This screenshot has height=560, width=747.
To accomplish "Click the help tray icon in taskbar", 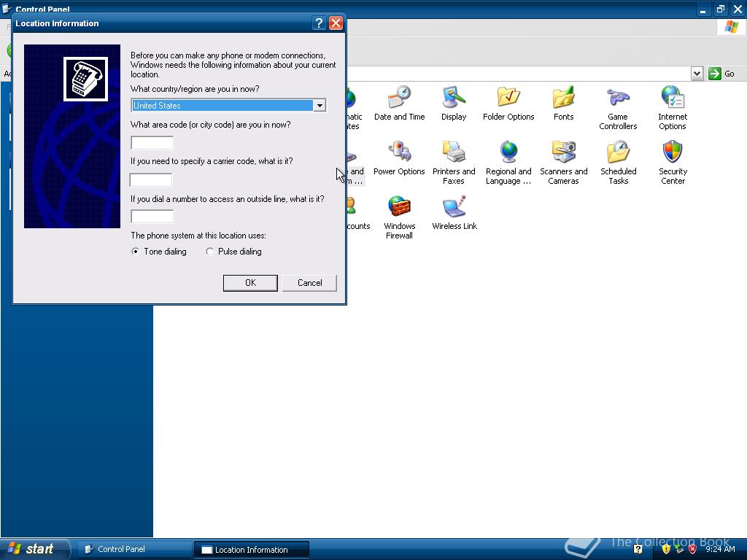I will (638, 549).
